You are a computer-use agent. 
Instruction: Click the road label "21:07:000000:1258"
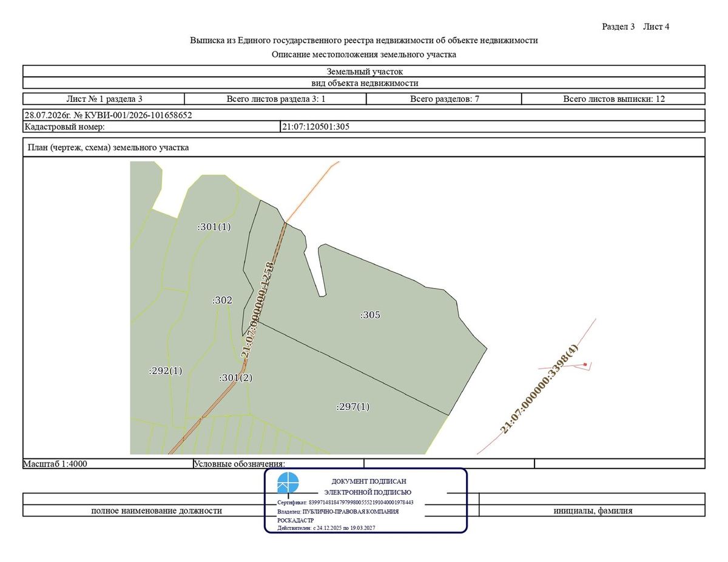pos(258,309)
